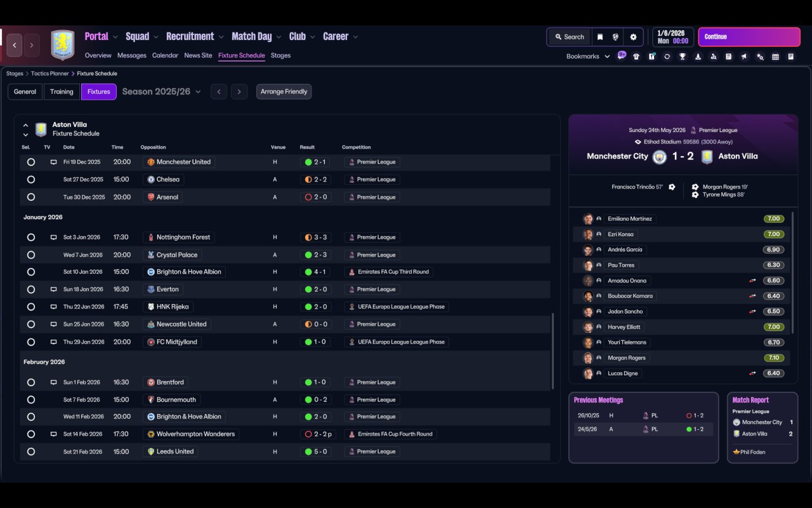Select the Arsenal fixture radio button
Viewport: 812px width, 508px height.
pos(30,197)
